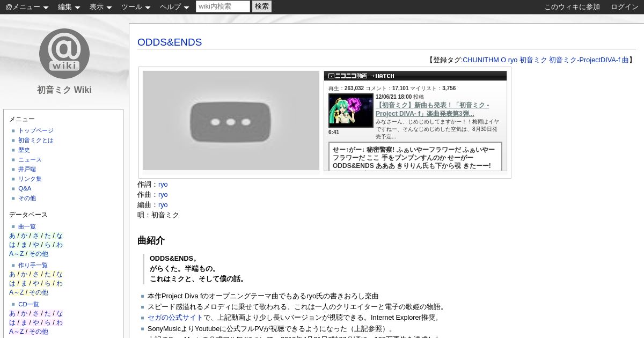The width and height of the screenshot is (644, 338).
Task: Select the 曲 tag link
Action: [x=625, y=60]
